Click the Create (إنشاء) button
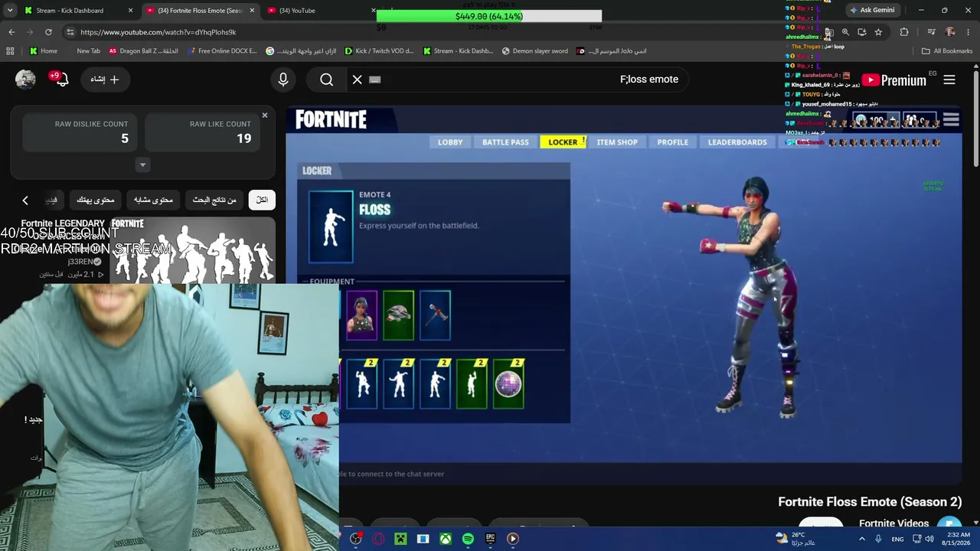Viewport: 980px width, 551px height. pos(105,80)
